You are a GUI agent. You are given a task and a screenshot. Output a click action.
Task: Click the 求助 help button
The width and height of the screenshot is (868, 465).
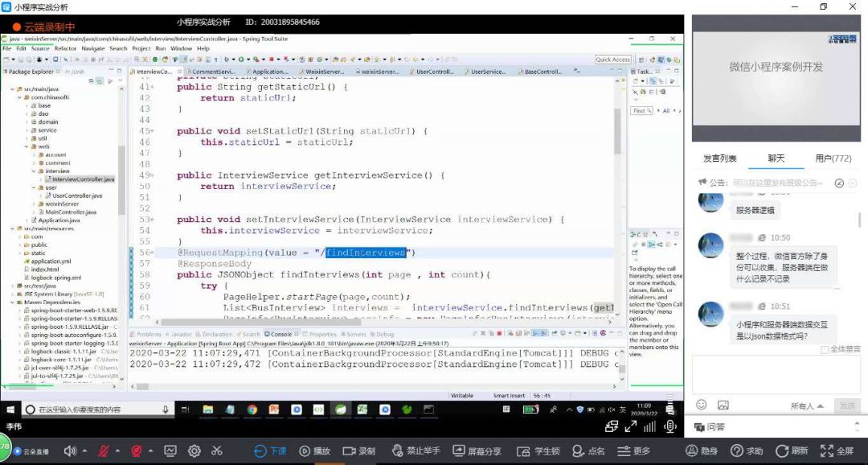pyautogui.click(x=747, y=451)
